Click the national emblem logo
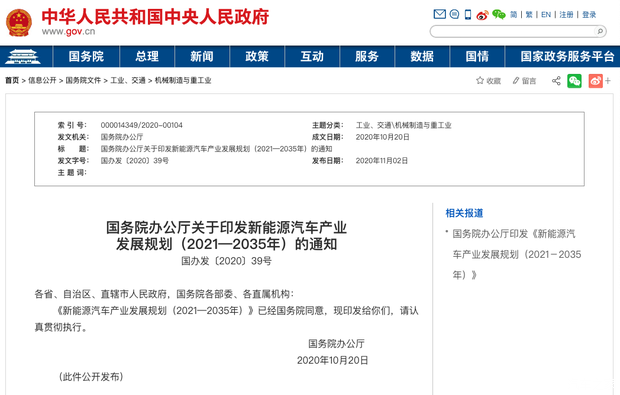This screenshot has height=395, width=620. click(x=19, y=23)
